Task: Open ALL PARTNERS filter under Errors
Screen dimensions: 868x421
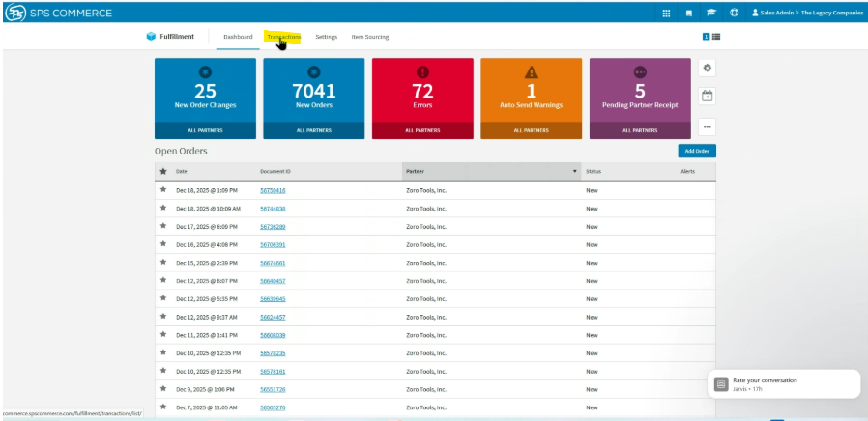Action: [422, 130]
